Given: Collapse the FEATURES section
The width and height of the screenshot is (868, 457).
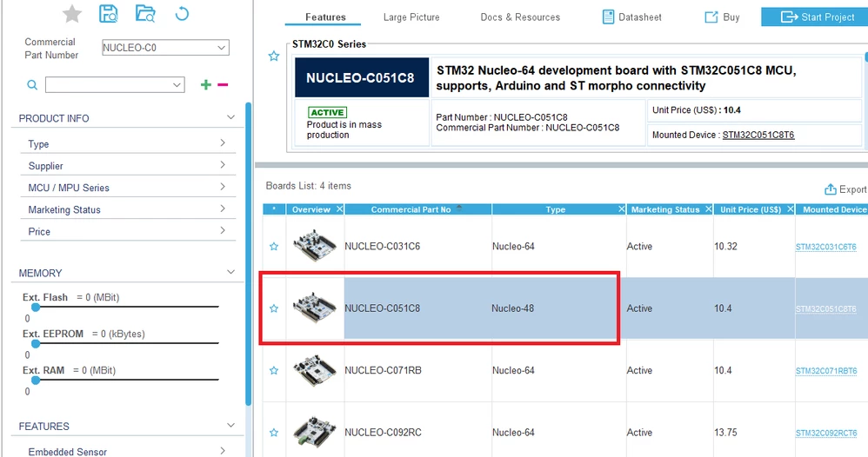Looking at the screenshot, I should tap(230, 425).
